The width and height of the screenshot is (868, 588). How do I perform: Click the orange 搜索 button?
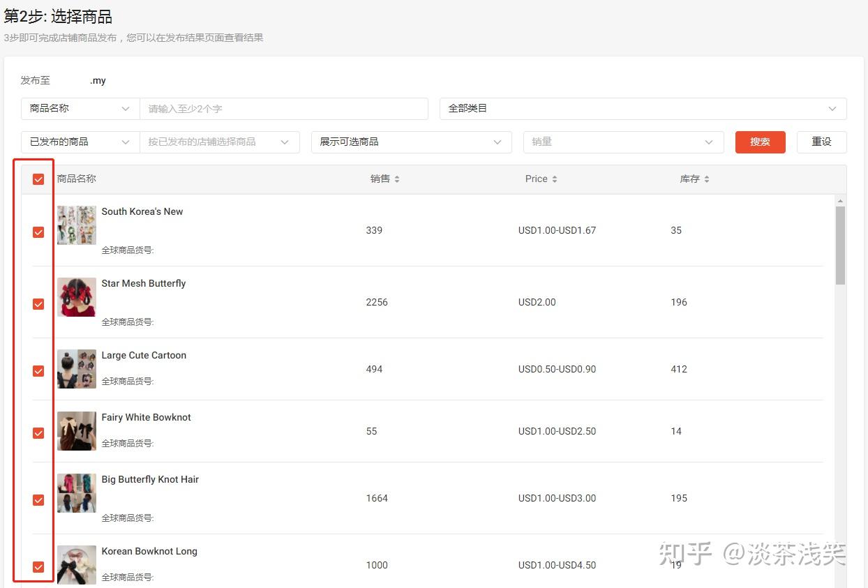click(x=761, y=142)
